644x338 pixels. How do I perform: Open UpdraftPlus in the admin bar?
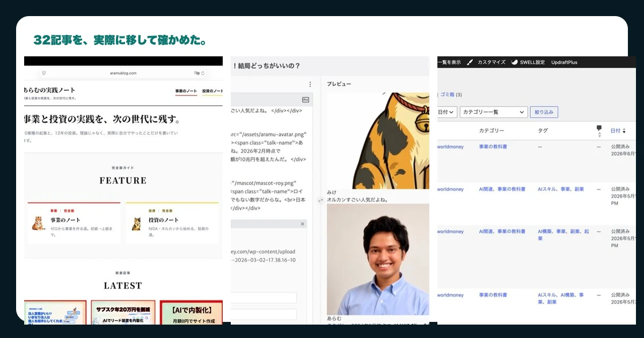pos(564,62)
